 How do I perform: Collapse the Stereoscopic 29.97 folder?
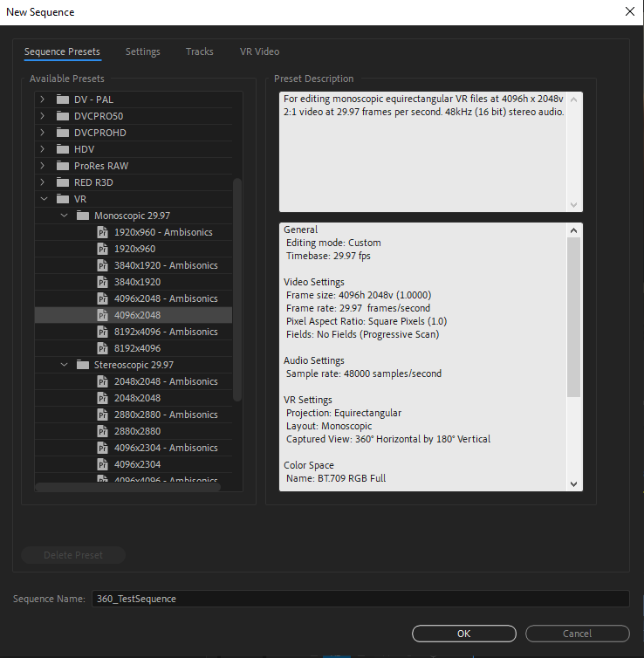pos(64,365)
